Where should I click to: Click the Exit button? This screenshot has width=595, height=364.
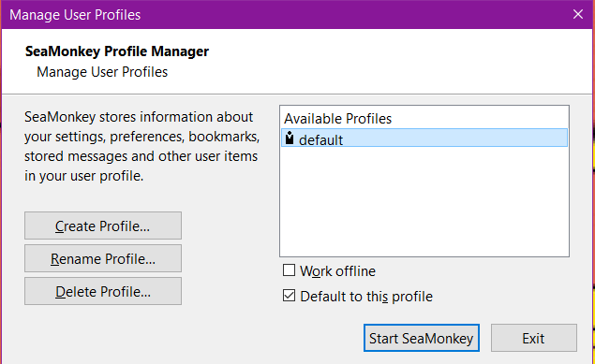[533, 338]
